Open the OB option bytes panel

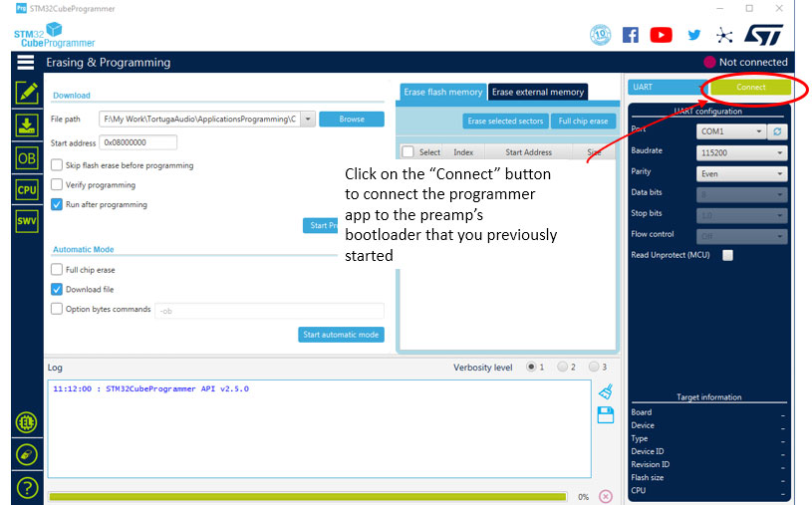(x=26, y=157)
